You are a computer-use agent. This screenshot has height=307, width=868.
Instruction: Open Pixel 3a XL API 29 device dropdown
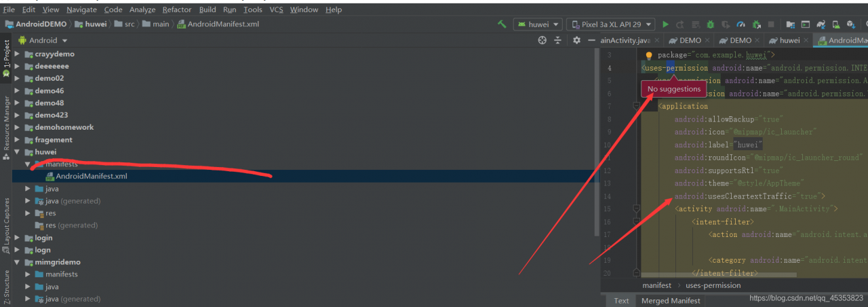point(610,24)
